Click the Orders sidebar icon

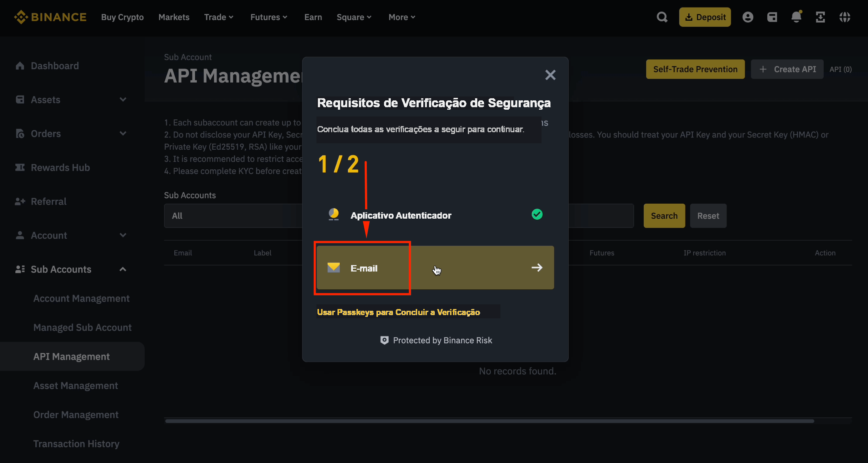(x=20, y=134)
